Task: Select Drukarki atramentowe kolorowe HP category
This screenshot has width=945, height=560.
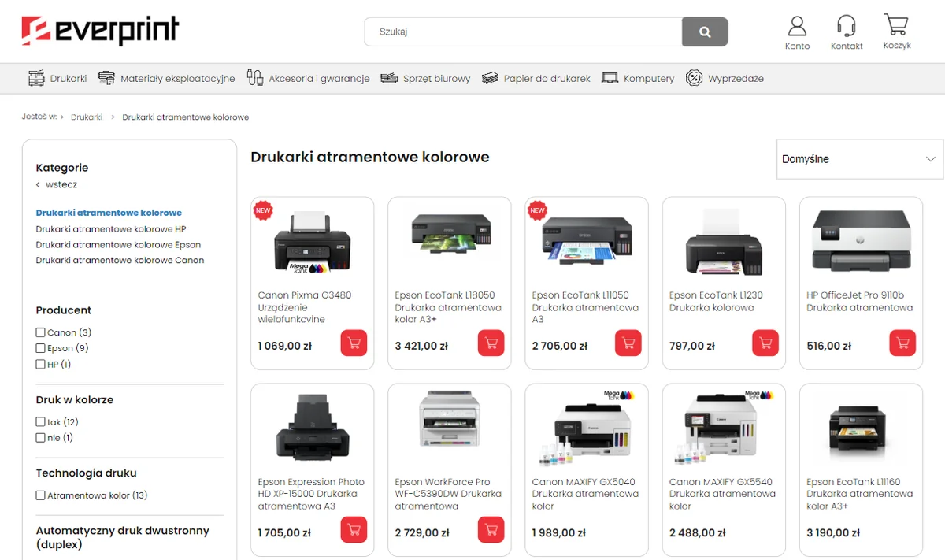Action: pos(111,229)
